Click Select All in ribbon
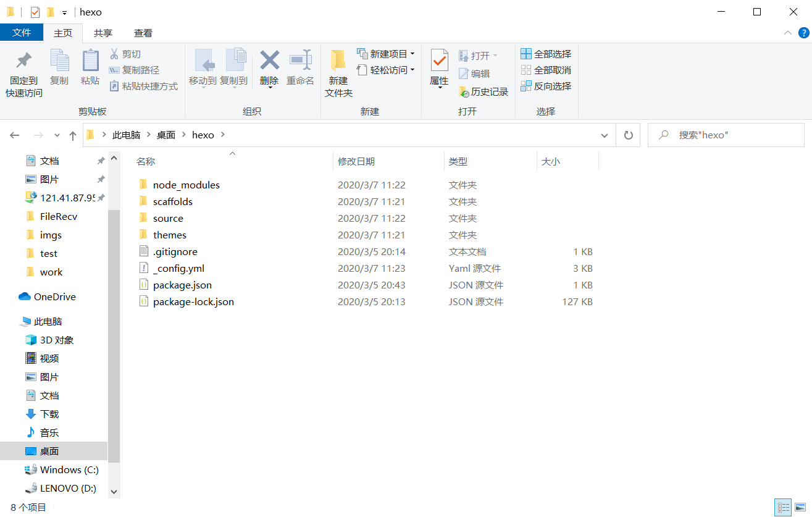 click(x=546, y=54)
